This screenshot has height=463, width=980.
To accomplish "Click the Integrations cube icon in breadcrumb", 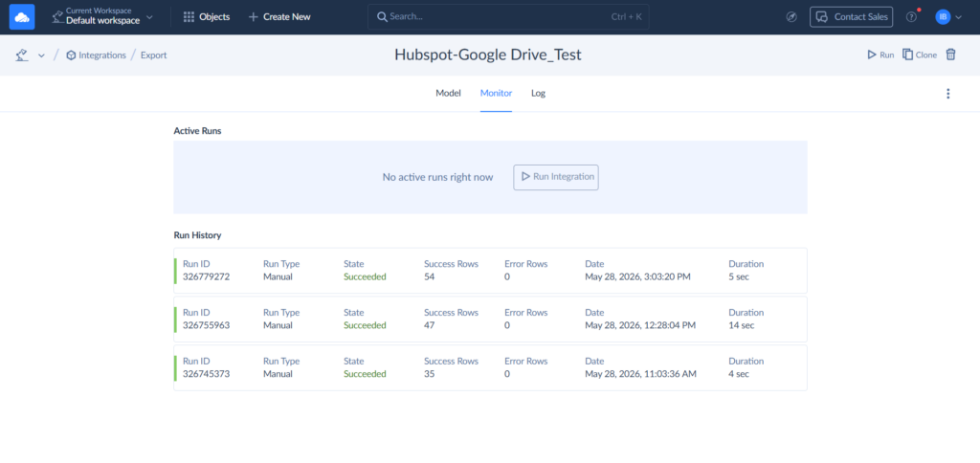I will coord(71,55).
